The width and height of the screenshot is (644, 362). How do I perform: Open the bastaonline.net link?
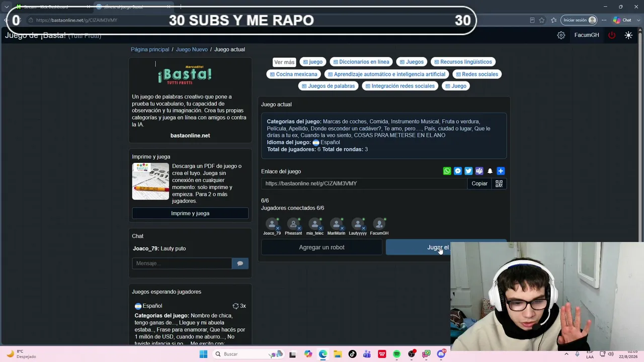[x=190, y=135]
